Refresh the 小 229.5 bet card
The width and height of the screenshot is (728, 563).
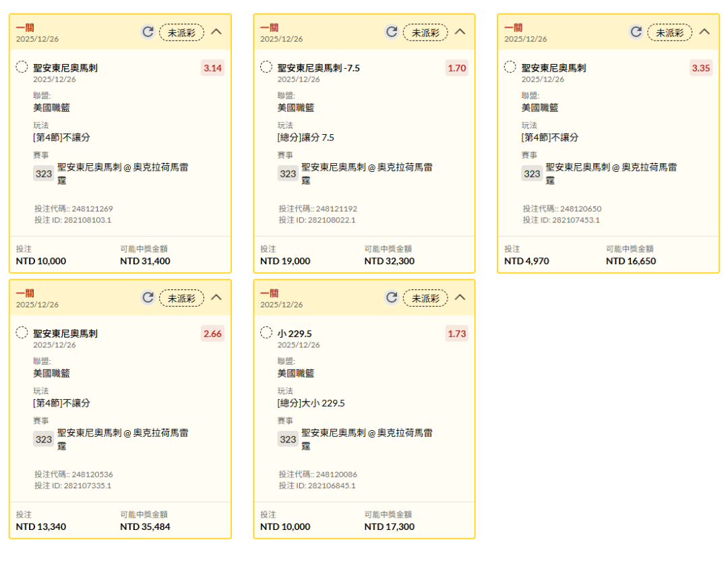coord(392,297)
